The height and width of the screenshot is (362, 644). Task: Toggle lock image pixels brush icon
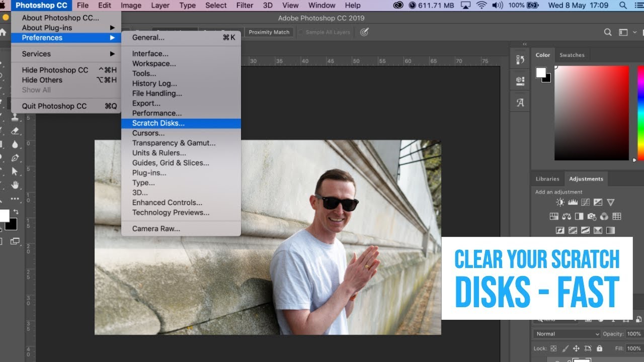(565, 348)
